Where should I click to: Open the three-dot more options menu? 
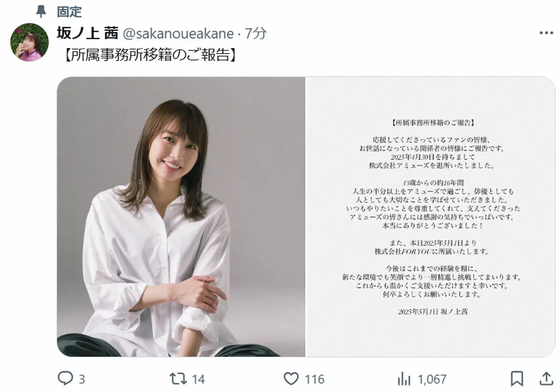[x=546, y=34]
